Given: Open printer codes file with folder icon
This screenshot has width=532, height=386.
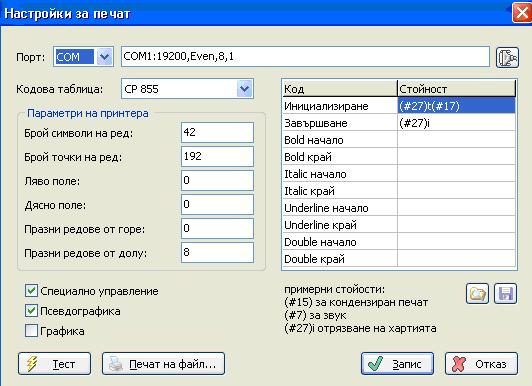Looking at the screenshot, I should 477,293.
